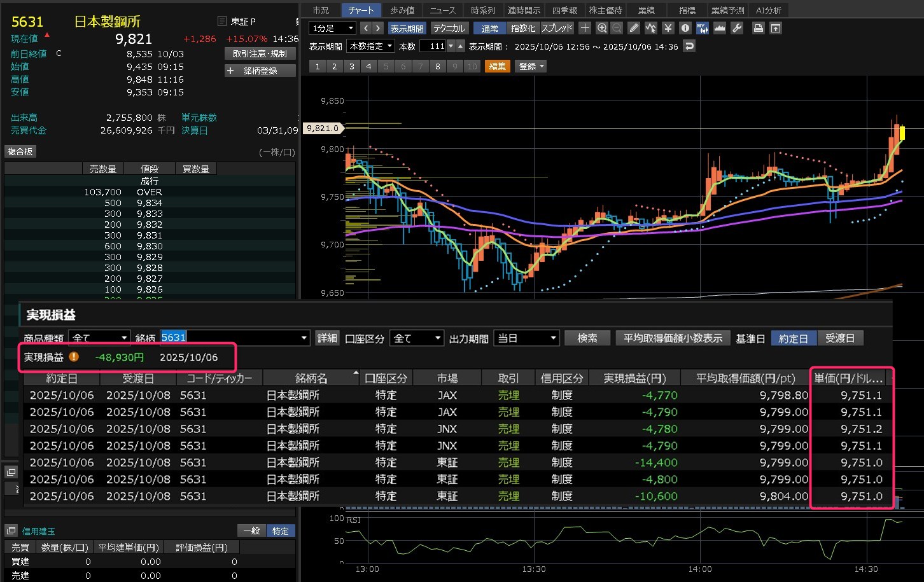Switch base date to 受渡日
Image resolution: width=924 pixels, height=582 pixels.
coord(840,338)
